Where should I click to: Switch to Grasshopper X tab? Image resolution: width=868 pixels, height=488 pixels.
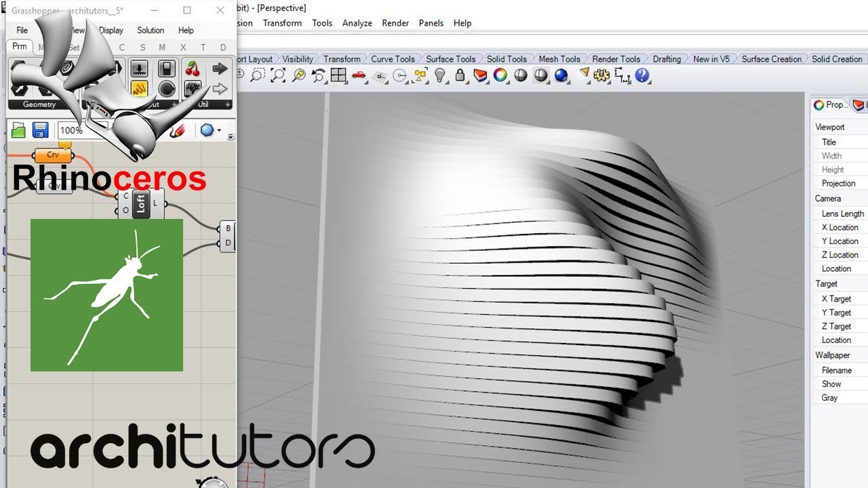pyautogui.click(x=183, y=47)
